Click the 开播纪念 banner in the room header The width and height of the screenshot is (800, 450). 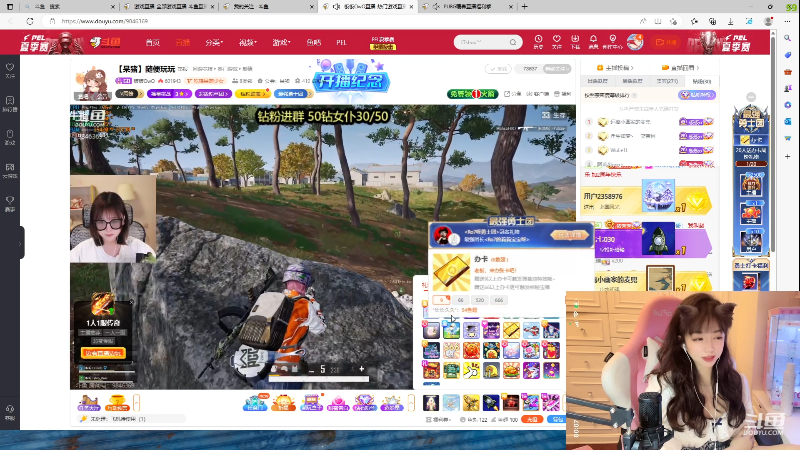(351, 80)
